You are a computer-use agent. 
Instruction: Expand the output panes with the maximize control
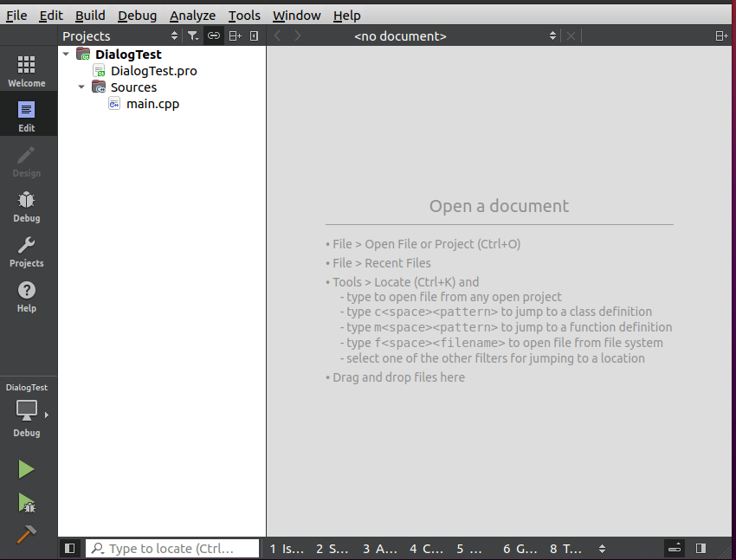tap(674, 548)
